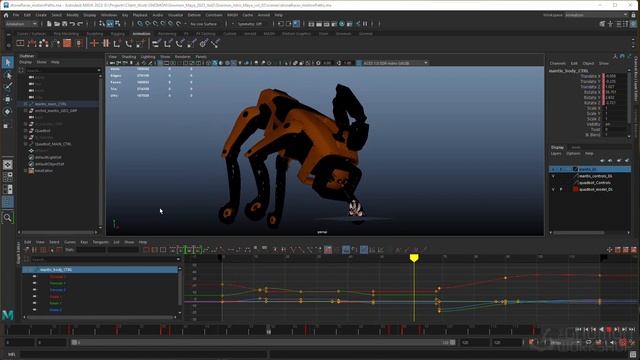Toggle visibility V of mantis_DL layer
The width and height of the screenshot is (640, 360).
coord(553,169)
